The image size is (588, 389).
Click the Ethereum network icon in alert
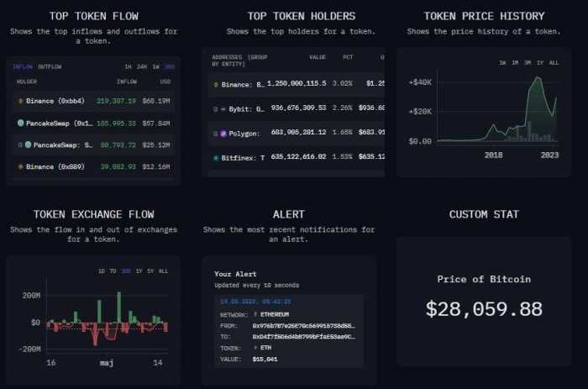pos(255,313)
